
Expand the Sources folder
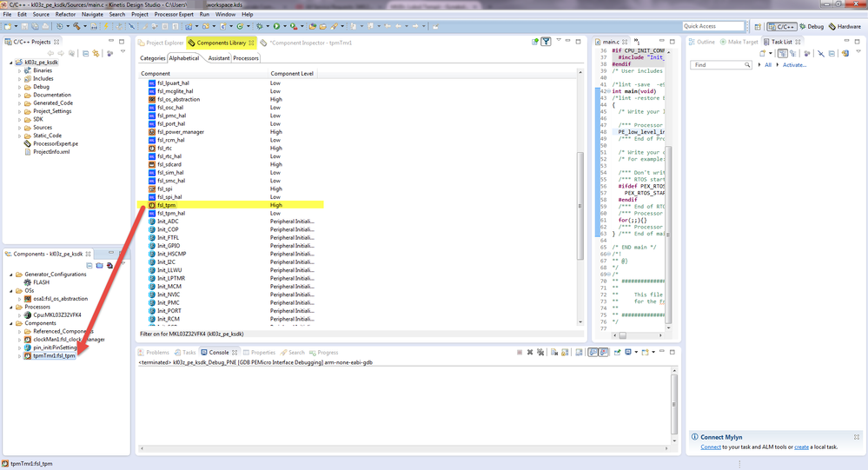point(20,128)
